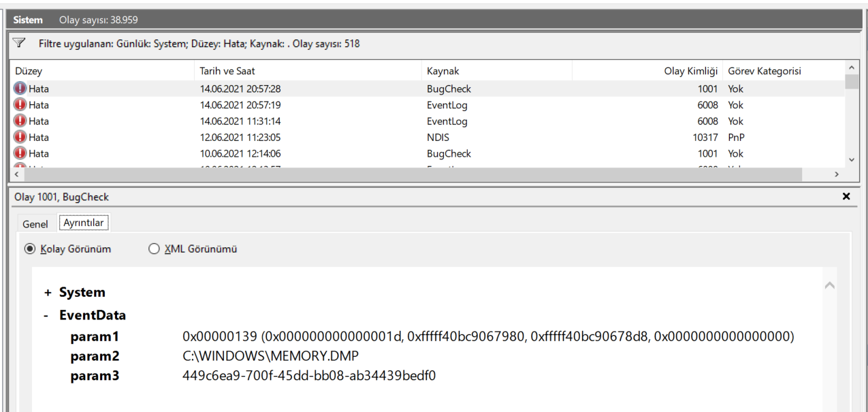The width and height of the screenshot is (868, 412).
Task: Switch to the Genel tab
Action: pyautogui.click(x=35, y=223)
